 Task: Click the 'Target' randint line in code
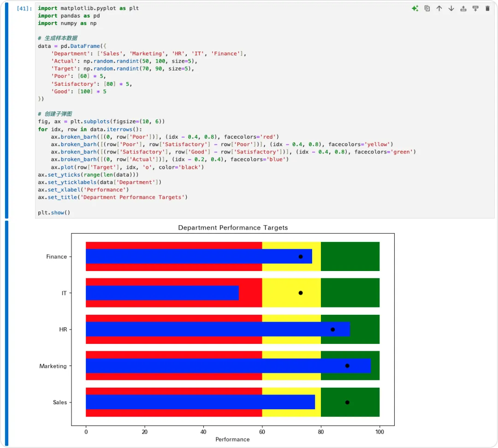tap(123, 69)
